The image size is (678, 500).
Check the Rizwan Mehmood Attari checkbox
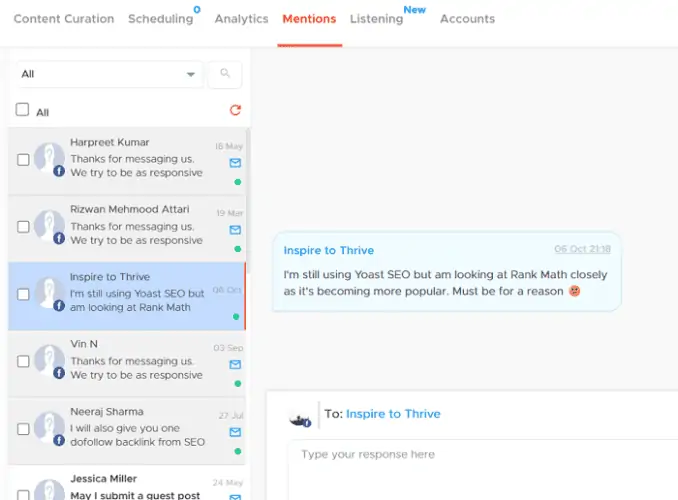tap(23, 227)
